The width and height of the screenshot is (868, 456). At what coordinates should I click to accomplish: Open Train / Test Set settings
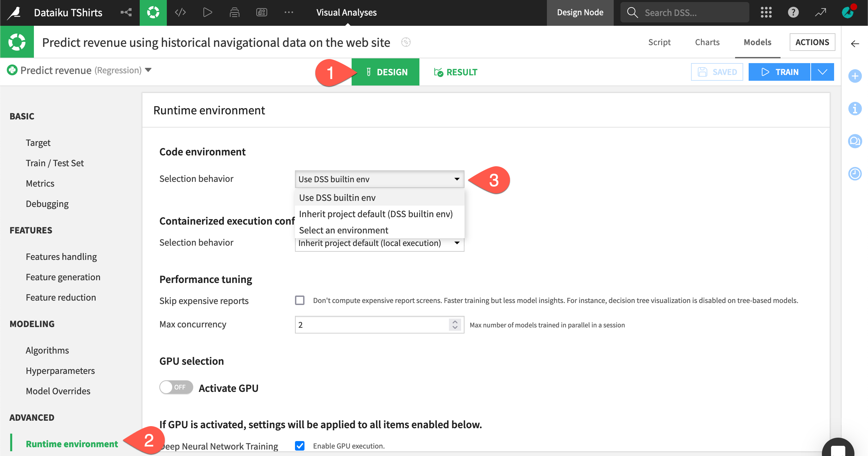pyautogui.click(x=55, y=163)
